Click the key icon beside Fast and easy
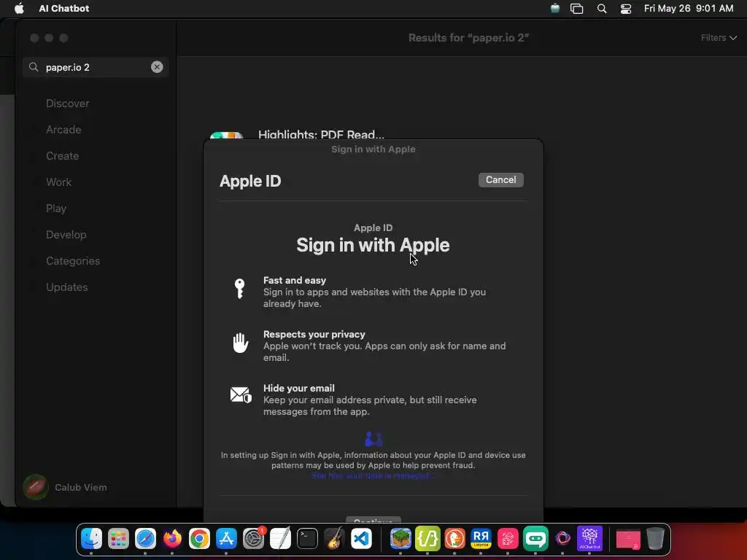This screenshot has width=747, height=560. pyautogui.click(x=239, y=289)
